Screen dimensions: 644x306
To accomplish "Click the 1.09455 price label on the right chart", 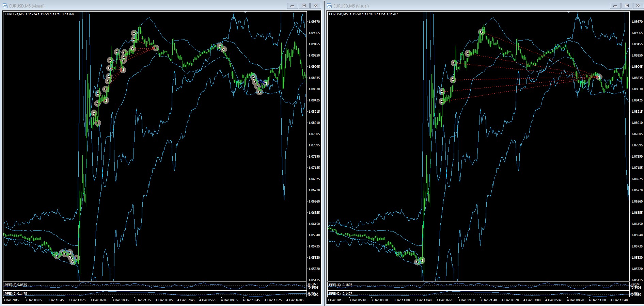I will (x=637, y=44).
